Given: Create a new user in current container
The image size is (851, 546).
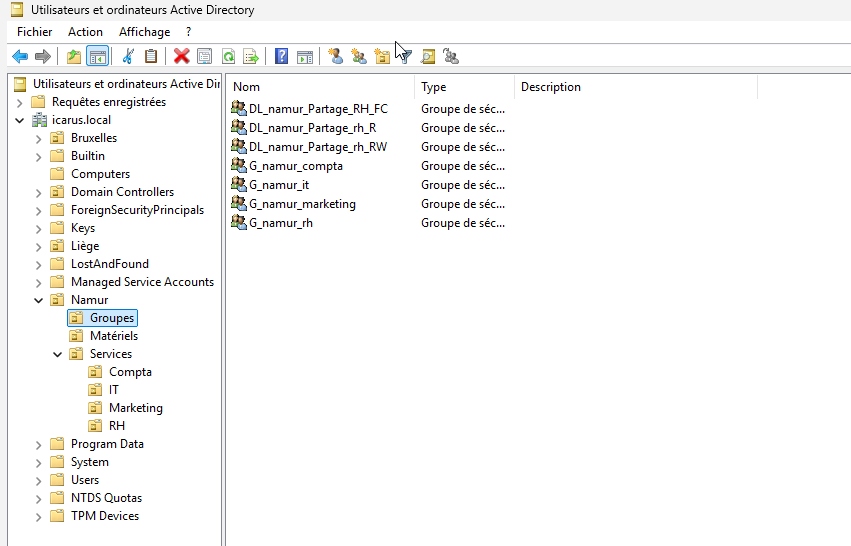Looking at the screenshot, I should click(x=335, y=56).
